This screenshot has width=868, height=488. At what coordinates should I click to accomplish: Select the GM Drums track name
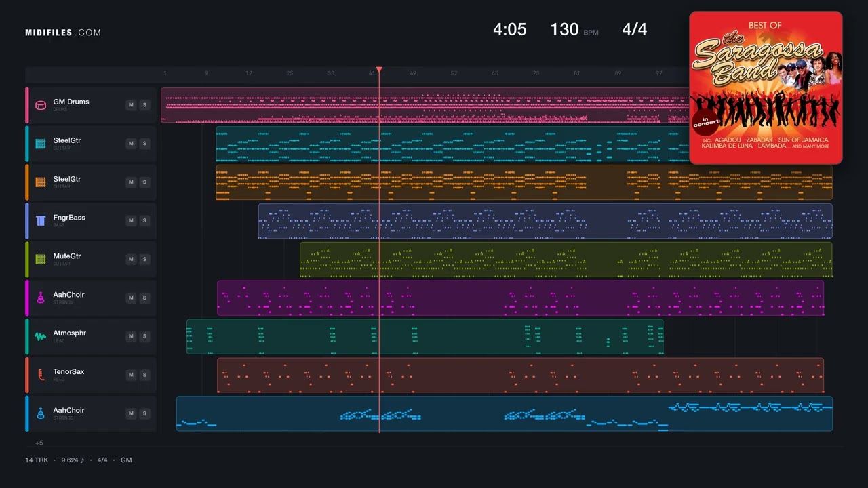pos(71,102)
